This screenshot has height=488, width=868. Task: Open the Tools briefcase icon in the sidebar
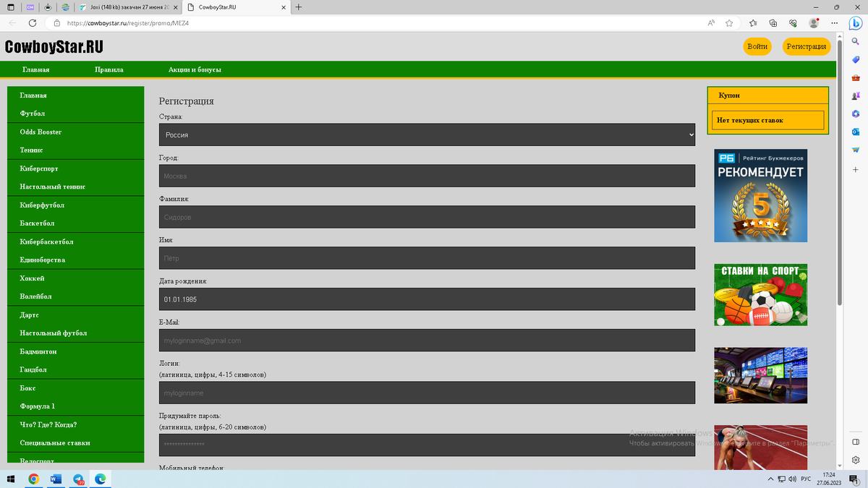pos(856,78)
